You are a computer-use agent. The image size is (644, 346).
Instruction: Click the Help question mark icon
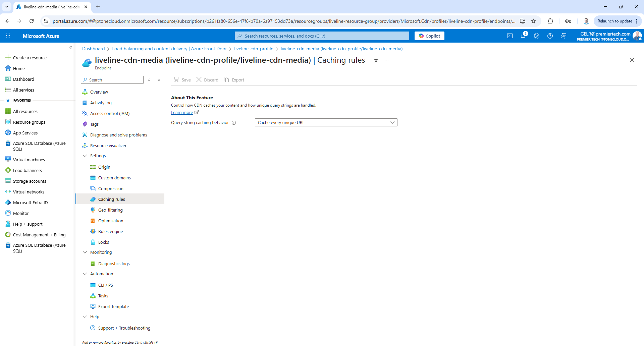pos(550,36)
